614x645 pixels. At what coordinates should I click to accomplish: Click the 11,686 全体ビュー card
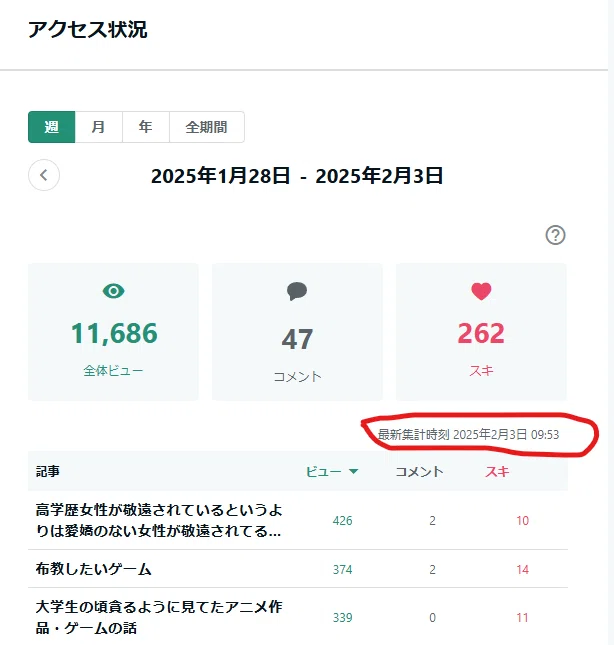coord(114,332)
